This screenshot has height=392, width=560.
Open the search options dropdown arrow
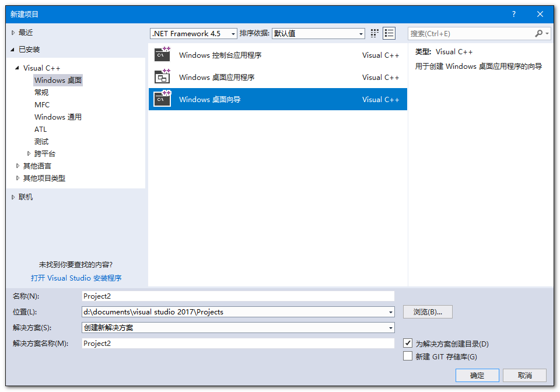click(547, 34)
